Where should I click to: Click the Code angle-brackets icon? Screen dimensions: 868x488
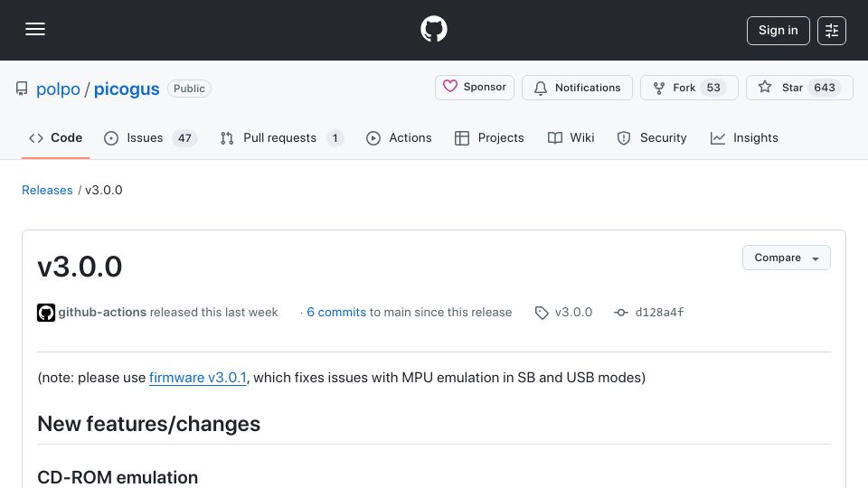click(x=36, y=138)
